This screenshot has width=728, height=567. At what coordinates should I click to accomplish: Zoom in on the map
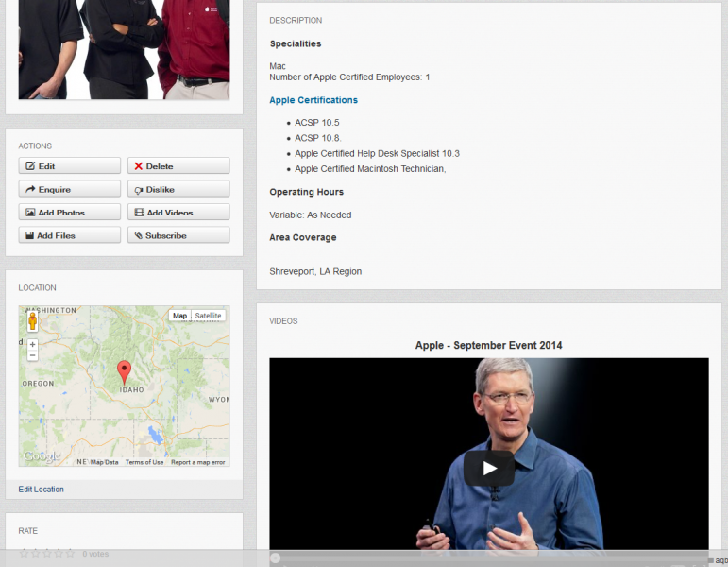[32, 344]
